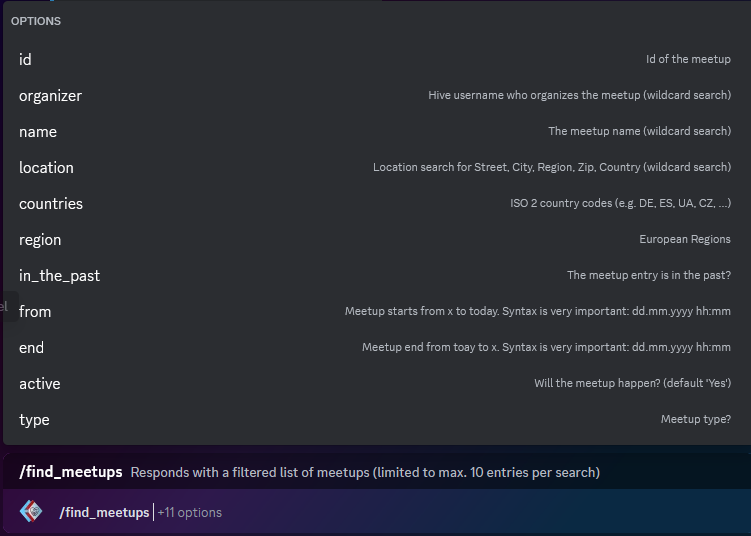Select the end option
This screenshot has height=536, width=751.
[x=375, y=347]
